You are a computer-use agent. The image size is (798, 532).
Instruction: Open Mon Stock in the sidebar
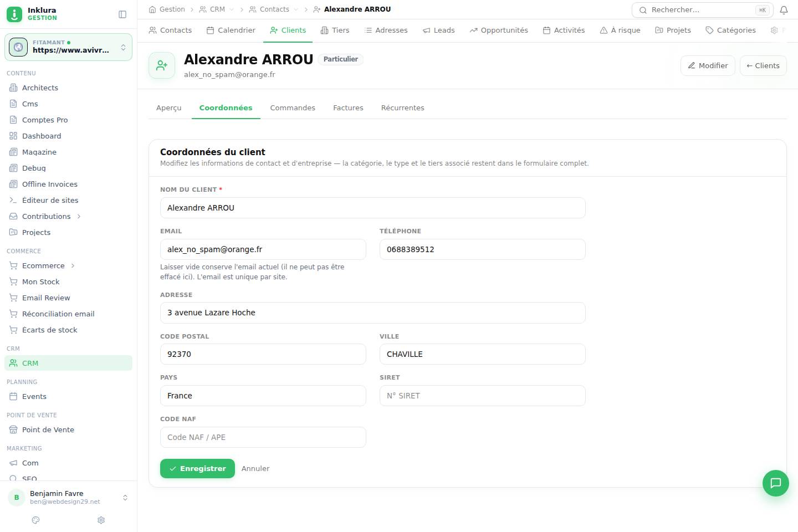coord(68,282)
